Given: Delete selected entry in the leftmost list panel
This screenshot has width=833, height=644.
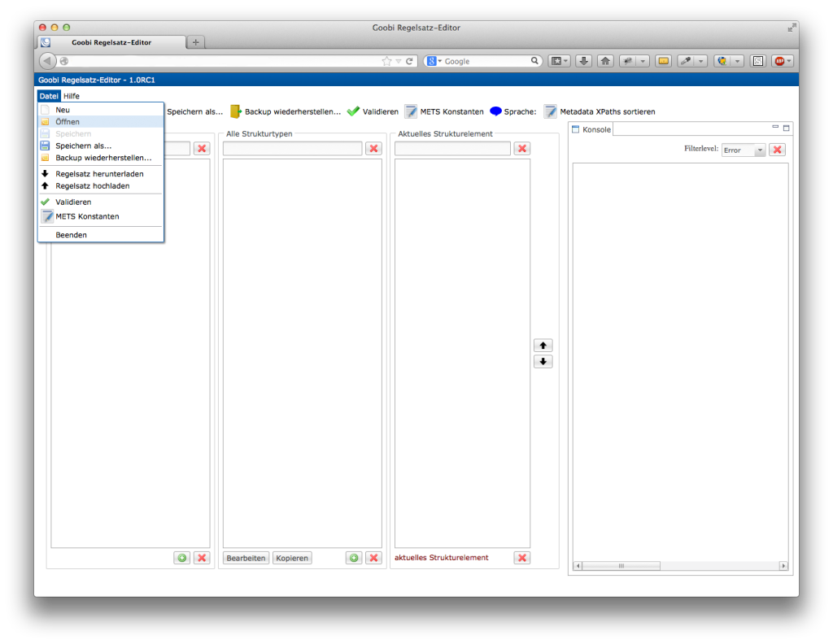Looking at the screenshot, I should click(202, 558).
